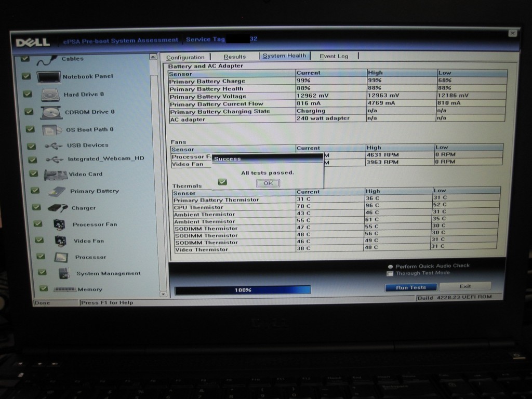532x399 pixels.
Task: Select the Processor Fan icon
Action: pyautogui.click(x=59, y=224)
